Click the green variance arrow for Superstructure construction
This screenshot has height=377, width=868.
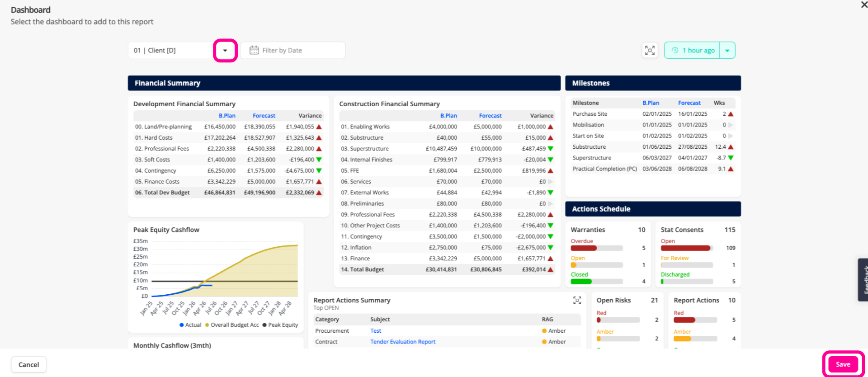click(550, 149)
